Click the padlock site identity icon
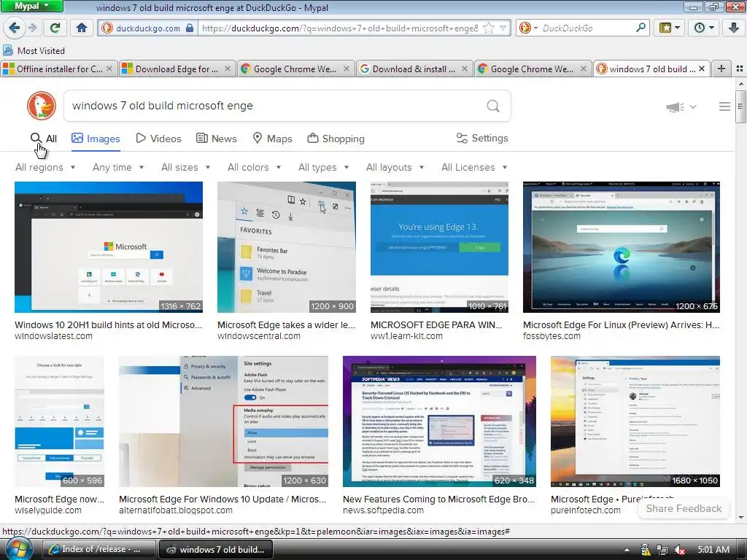Image resolution: width=747 pixels, height=560 pixels. pos(190,28)
